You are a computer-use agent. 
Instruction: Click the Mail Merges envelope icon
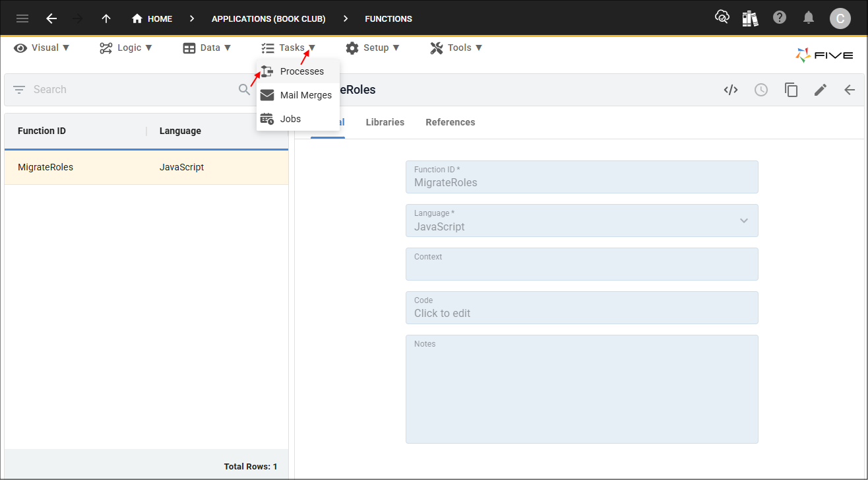click(x=266, y=95)
